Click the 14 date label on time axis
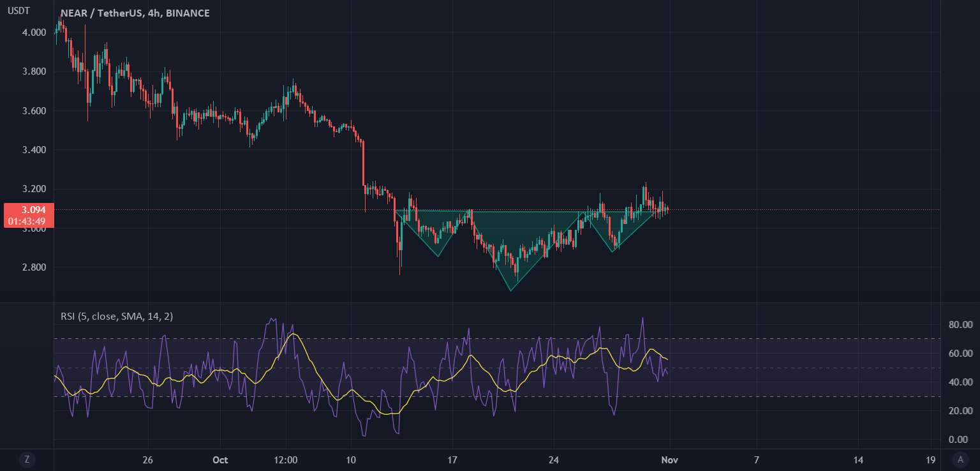 (x=858, y=460)
